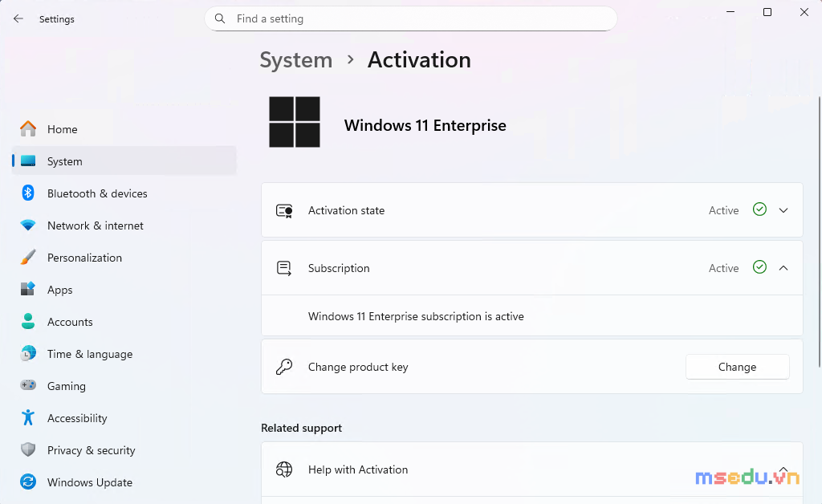Click the Activation state certificate icon

click(x=284, y=210)
